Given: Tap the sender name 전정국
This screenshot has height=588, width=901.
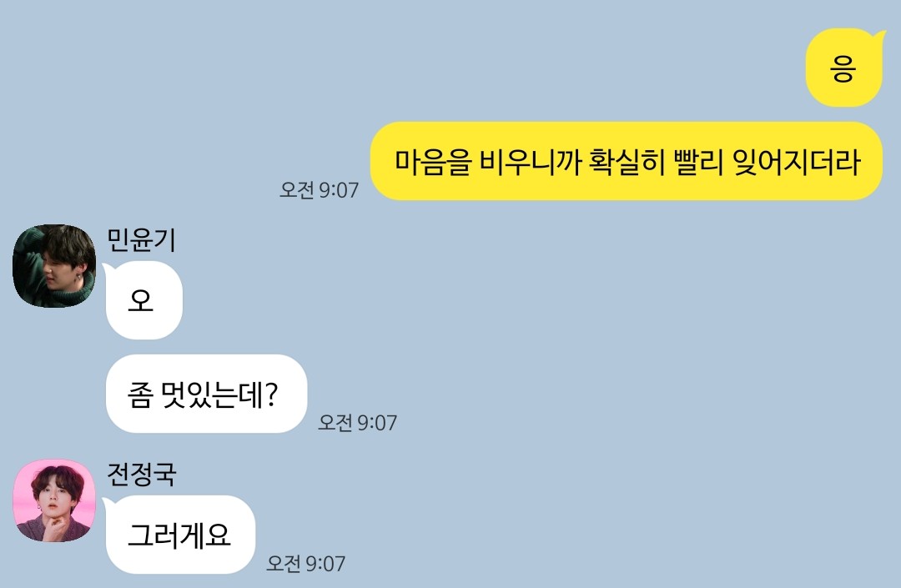Looking at the screenshot, I should pyautogui.click(x=141, y=475).
